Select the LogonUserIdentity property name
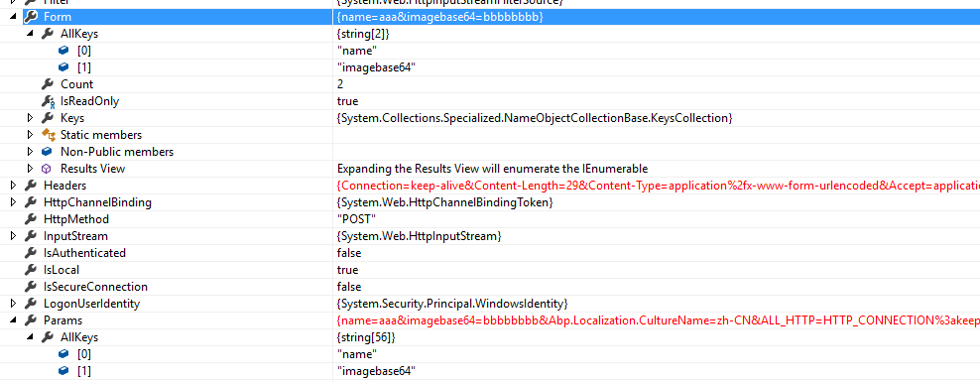The width and height of the screenshot is (980, 382). [92, 304]
